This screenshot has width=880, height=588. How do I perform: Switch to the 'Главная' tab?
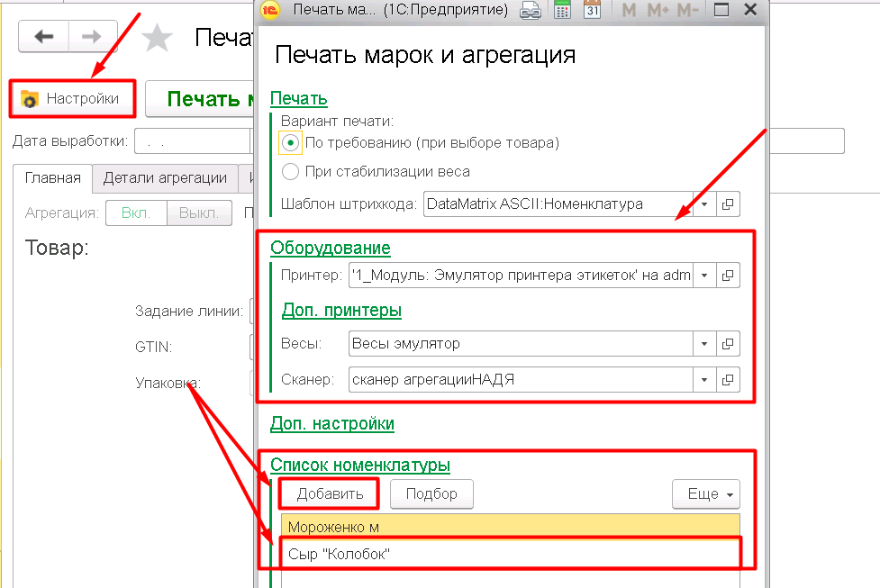click(x=53, y=178)
